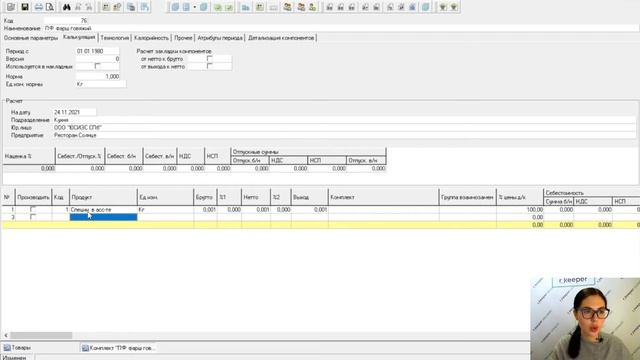Click the 'Отпуск. б/н' header
The width and height of the screenshot is (640, 360).
coord(250,160)
